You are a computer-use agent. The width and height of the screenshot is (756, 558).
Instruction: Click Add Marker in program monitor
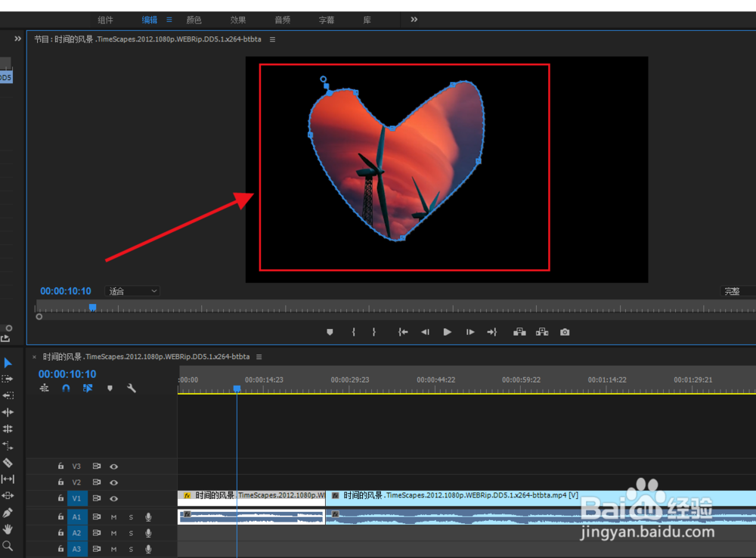330,332
